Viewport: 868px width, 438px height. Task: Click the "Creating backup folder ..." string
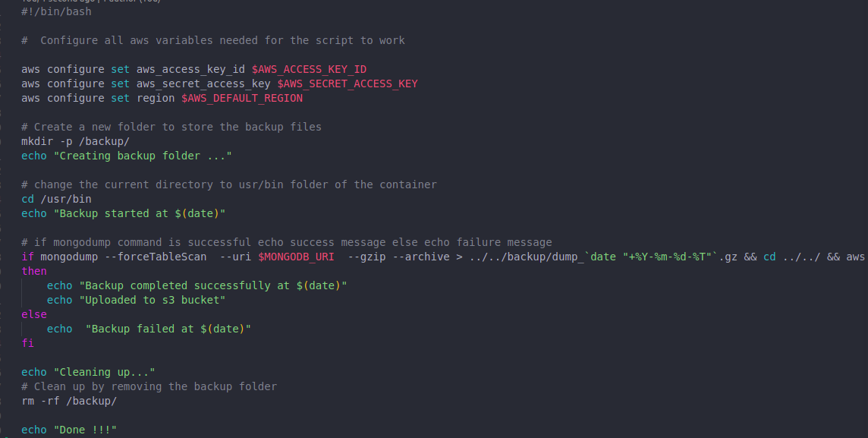click(143, 156)
